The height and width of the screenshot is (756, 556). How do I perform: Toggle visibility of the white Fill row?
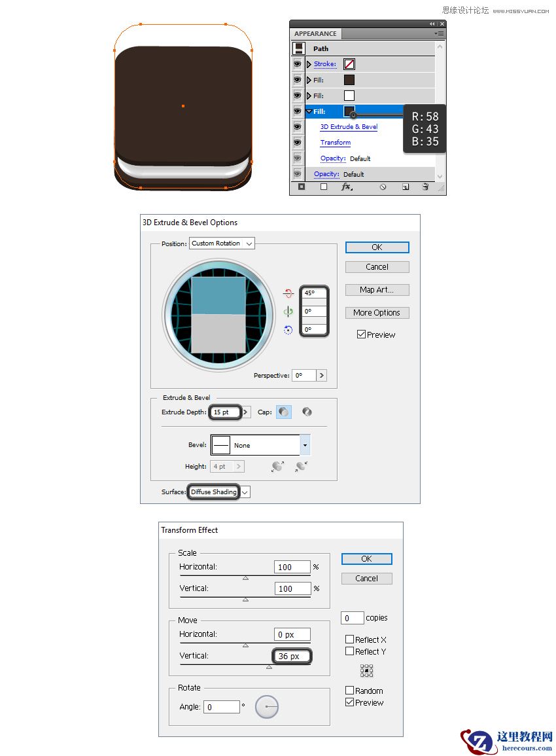(x=297, y=96)
